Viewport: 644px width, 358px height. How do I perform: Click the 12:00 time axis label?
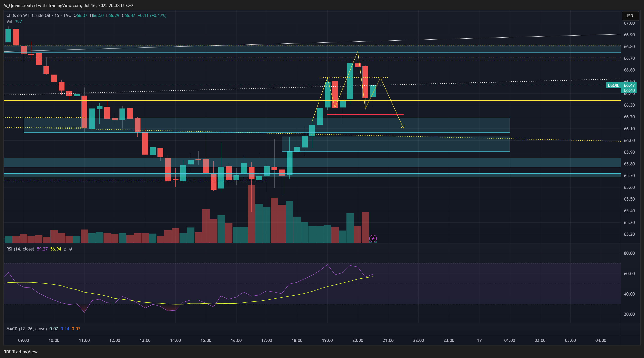click(x=114, y=340)
